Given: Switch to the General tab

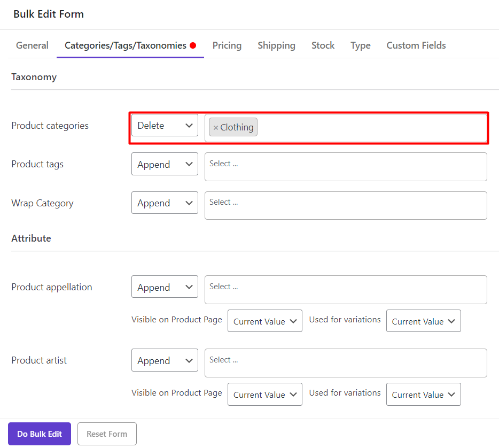Looking at the screenshot, I should [32, 45].
